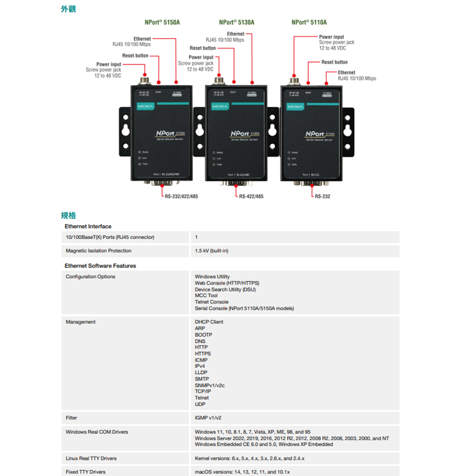Click the Linux Real TTY Drivers row label
Image resolution: width=476 pixels, height=476 pixels.
click(x=91, y=458)
